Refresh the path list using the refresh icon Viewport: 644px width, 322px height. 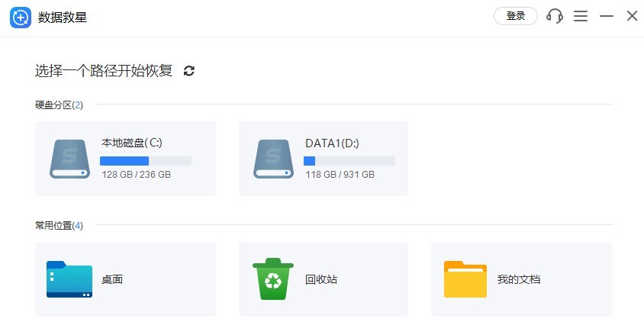click(189, 71)
